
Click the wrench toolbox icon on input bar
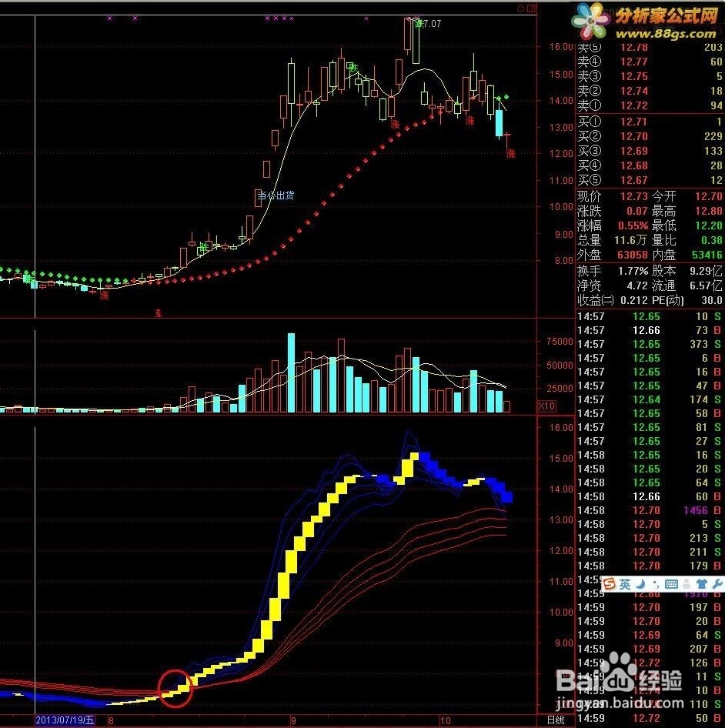tap(716, 584)
